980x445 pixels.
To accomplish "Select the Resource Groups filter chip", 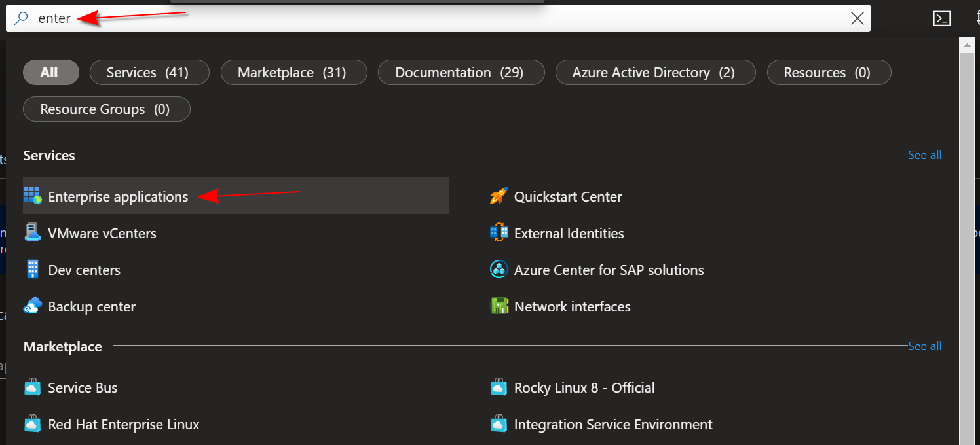I will click(106, 109).
